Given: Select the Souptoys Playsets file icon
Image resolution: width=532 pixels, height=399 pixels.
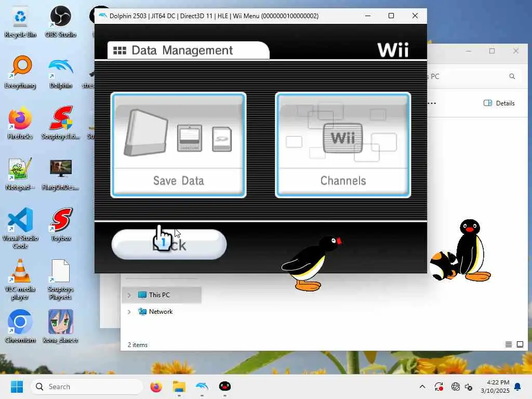Looking at the screenshot, I should click(x=60, y=280).
